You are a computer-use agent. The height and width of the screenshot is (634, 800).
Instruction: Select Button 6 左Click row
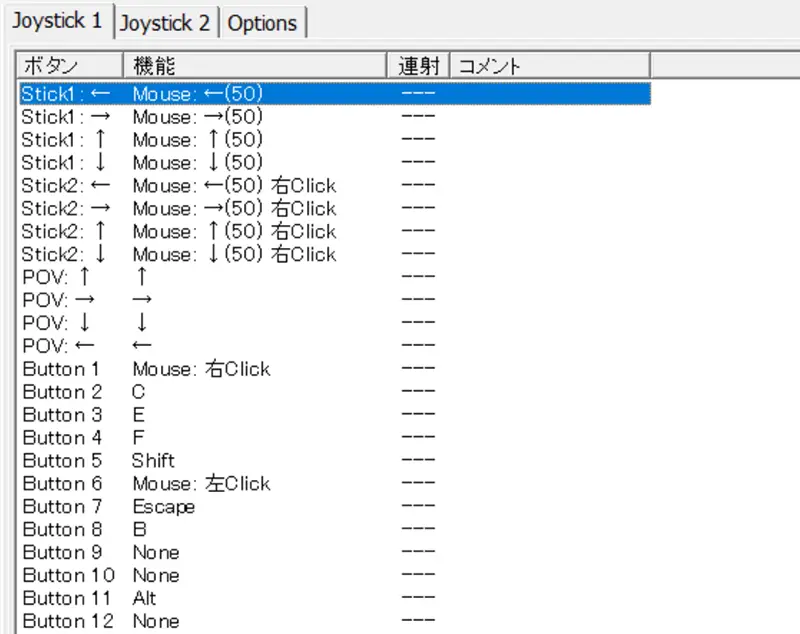pos(335,484)
